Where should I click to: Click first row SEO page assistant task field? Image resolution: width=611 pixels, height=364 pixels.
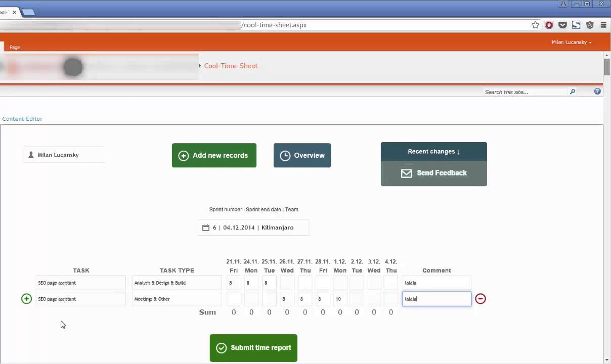(x=81, y=283)
